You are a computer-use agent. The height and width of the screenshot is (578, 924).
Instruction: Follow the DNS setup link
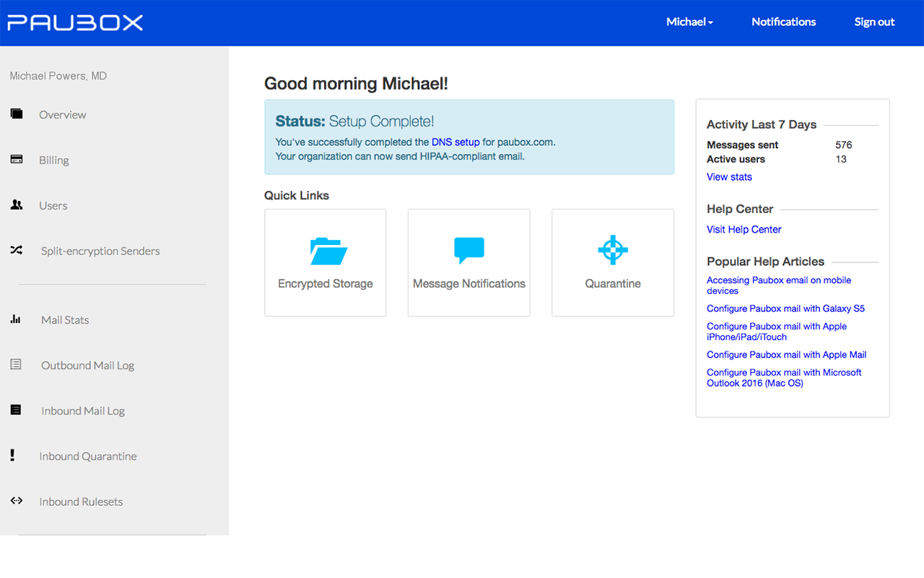(x=456, y=142)
